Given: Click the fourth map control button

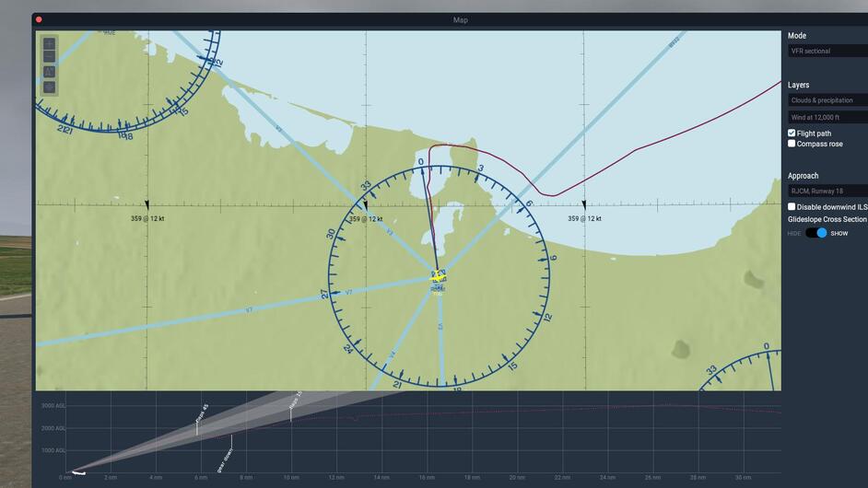Looking at the screenshot, I should (x=49, y=87).
